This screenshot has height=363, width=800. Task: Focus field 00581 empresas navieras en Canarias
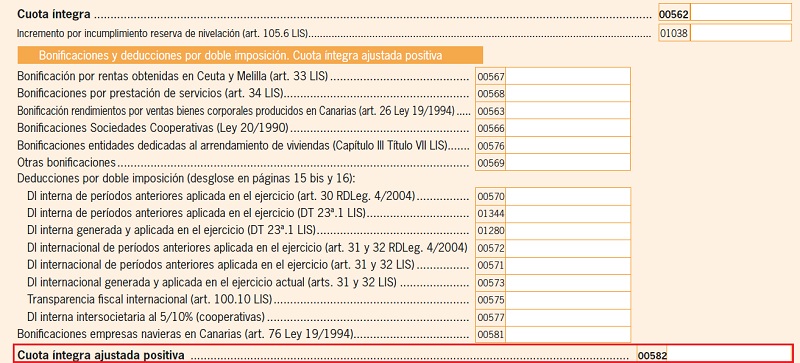pos(568,335)
